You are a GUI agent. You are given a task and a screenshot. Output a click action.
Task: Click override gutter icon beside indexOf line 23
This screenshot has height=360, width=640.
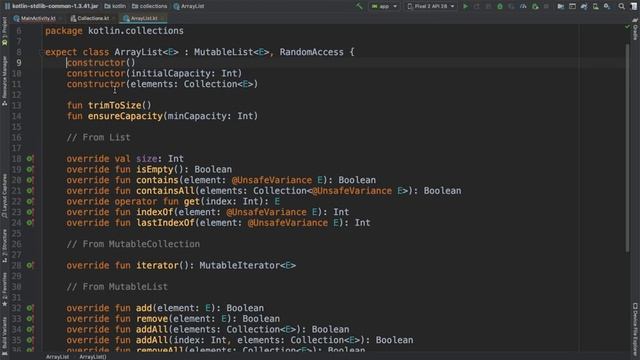pos(30,212)
